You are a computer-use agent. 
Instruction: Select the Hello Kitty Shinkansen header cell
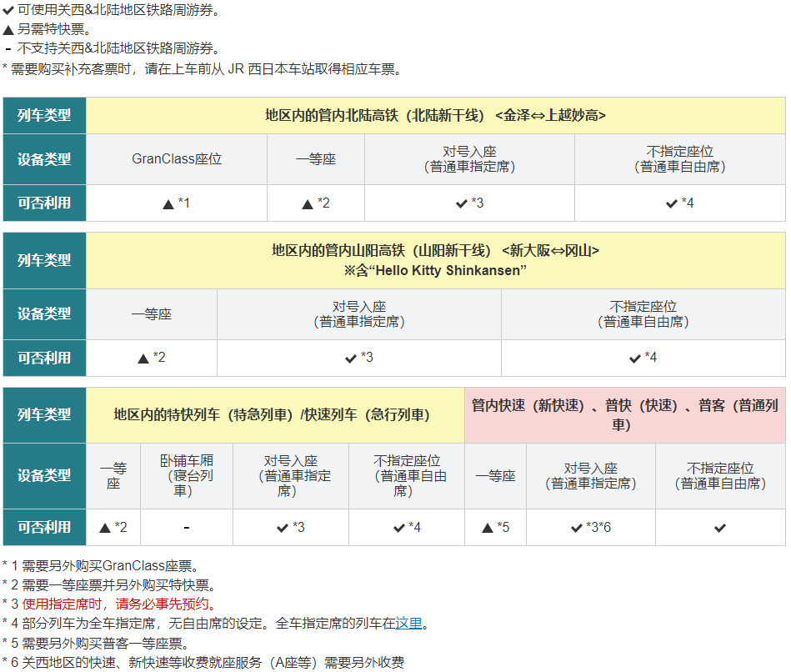(435, 260)
